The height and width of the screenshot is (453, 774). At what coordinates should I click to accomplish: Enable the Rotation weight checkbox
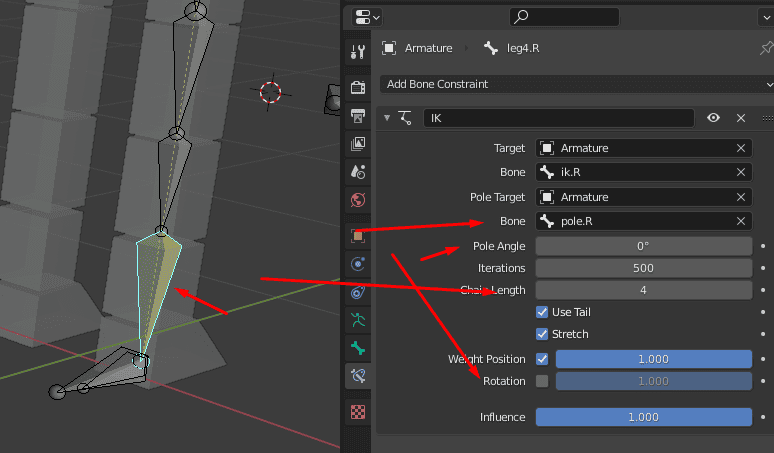[x=542, y=381]
